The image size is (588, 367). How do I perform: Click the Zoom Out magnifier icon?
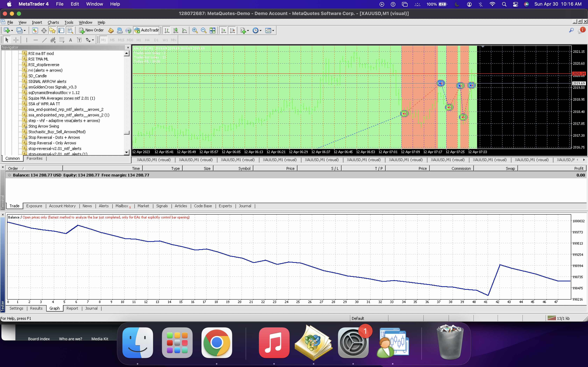[204, 30]
